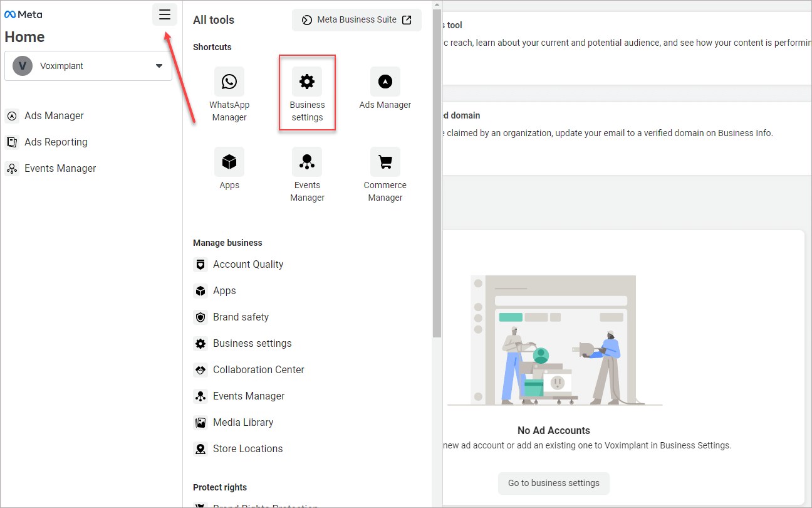Click Events Manager icon in Manage business list
Screen dimensions: 812x508
(x=200, y=396)
